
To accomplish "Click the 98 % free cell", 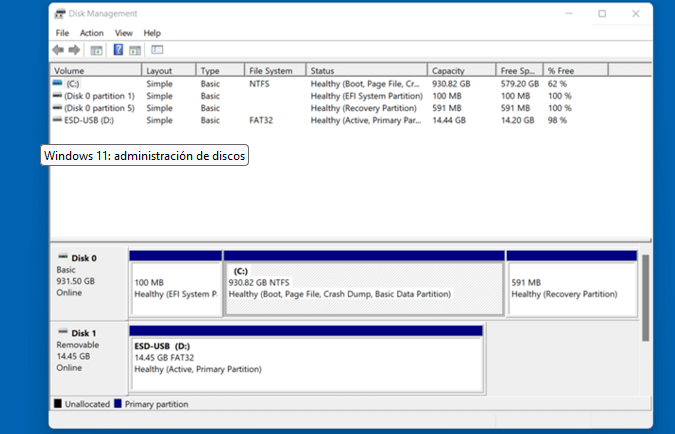I will (557, 120).
